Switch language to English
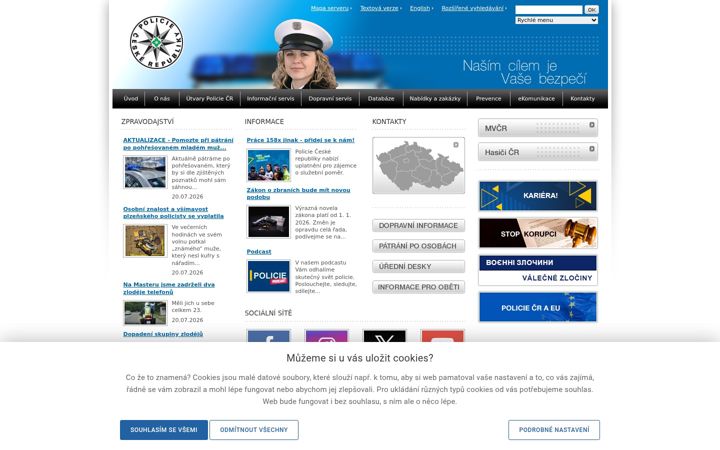Screen dimensions: 720x450 coord(420,8)
